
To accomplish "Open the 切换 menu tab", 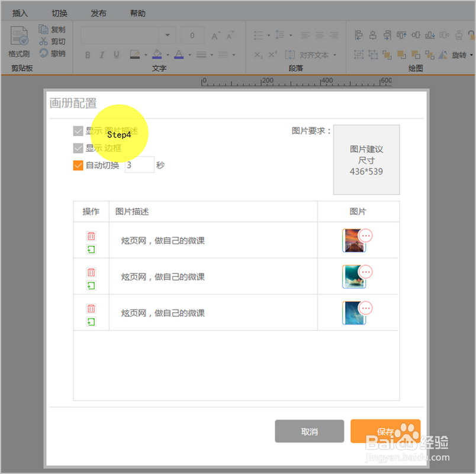I will pyautogui.click(x=59, y=14).
